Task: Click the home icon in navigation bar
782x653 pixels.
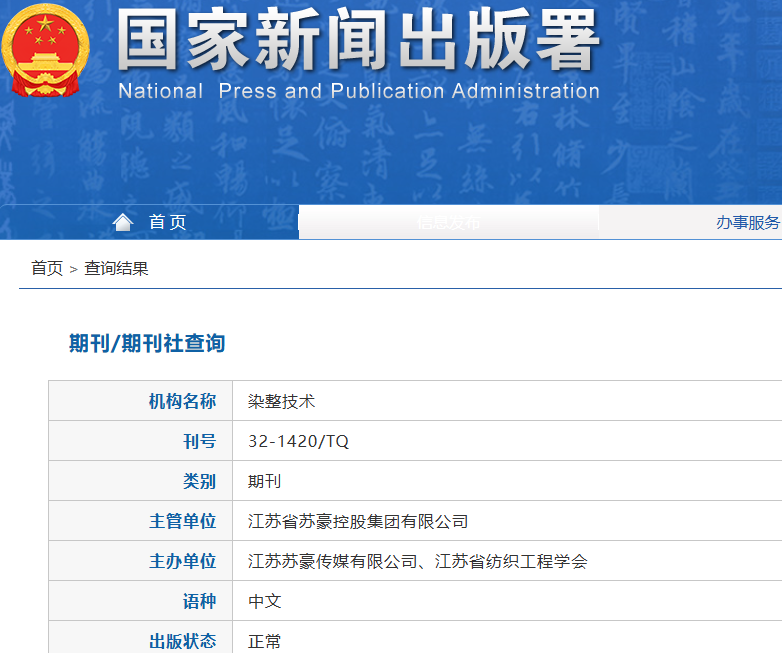Action: (x=123, y=222)
